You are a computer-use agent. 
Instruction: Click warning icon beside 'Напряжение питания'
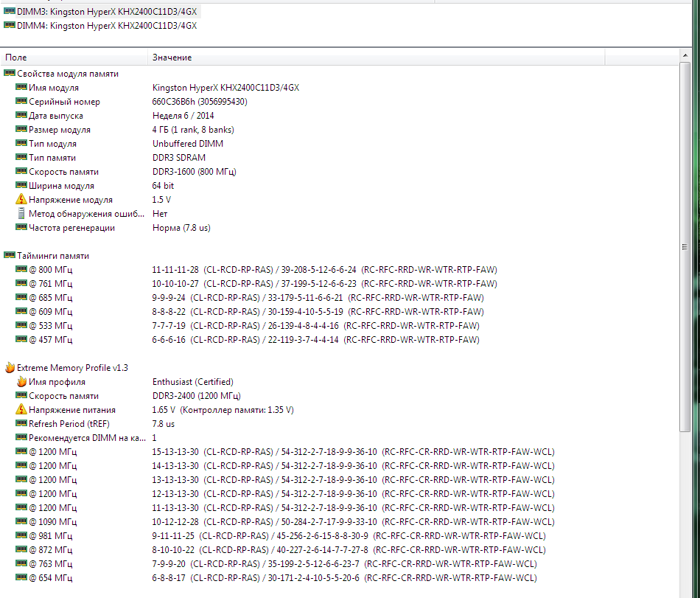(21, 409)
